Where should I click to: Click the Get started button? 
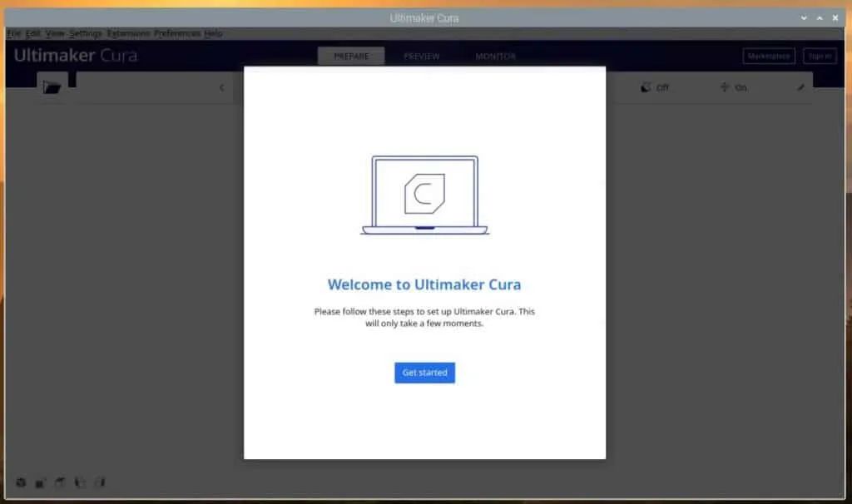pos(424,373)
